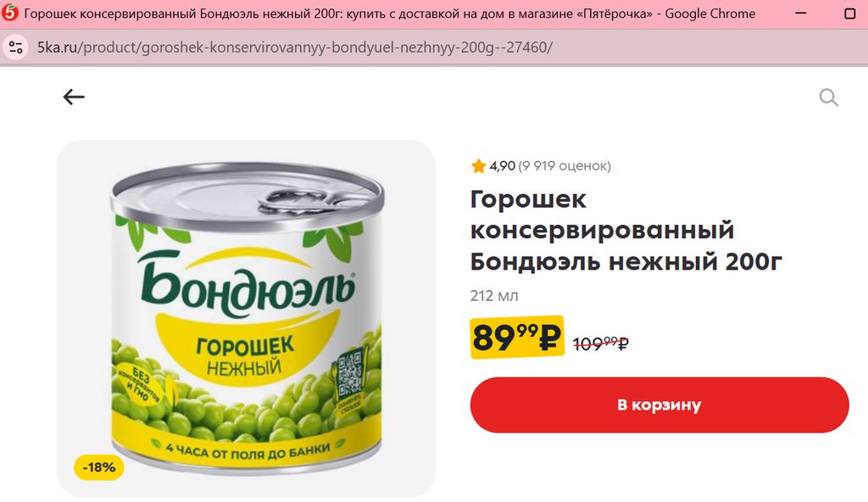Click the gold rating star icon

(x=478, y=165)
